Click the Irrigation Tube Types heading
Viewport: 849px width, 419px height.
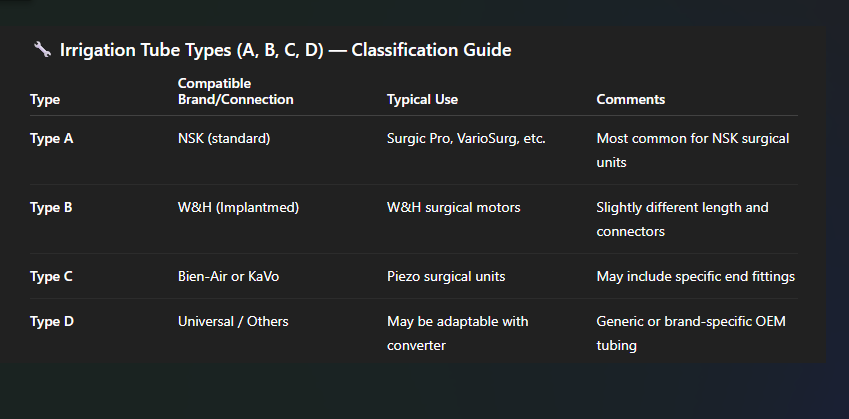point(285,50)
